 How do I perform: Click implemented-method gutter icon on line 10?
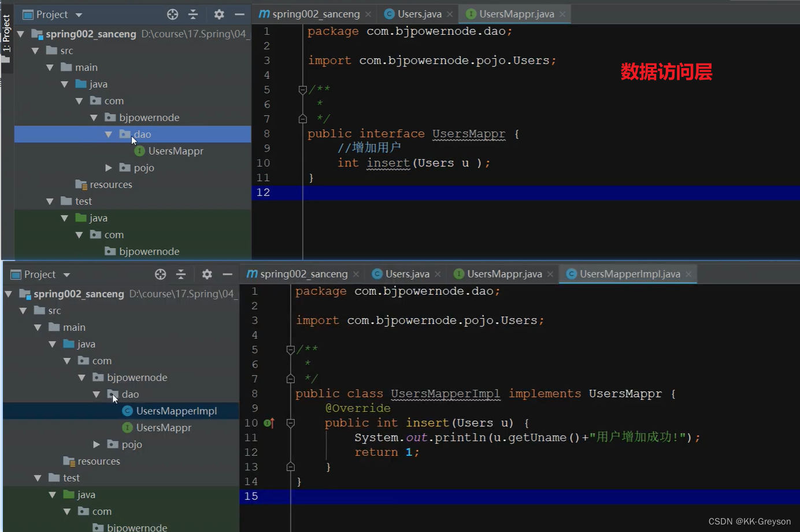[x=269, y=423]
